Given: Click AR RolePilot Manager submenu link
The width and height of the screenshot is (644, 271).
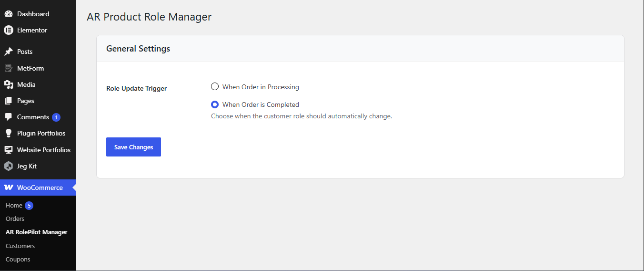Looking at the screenshot, I should 37,232.
